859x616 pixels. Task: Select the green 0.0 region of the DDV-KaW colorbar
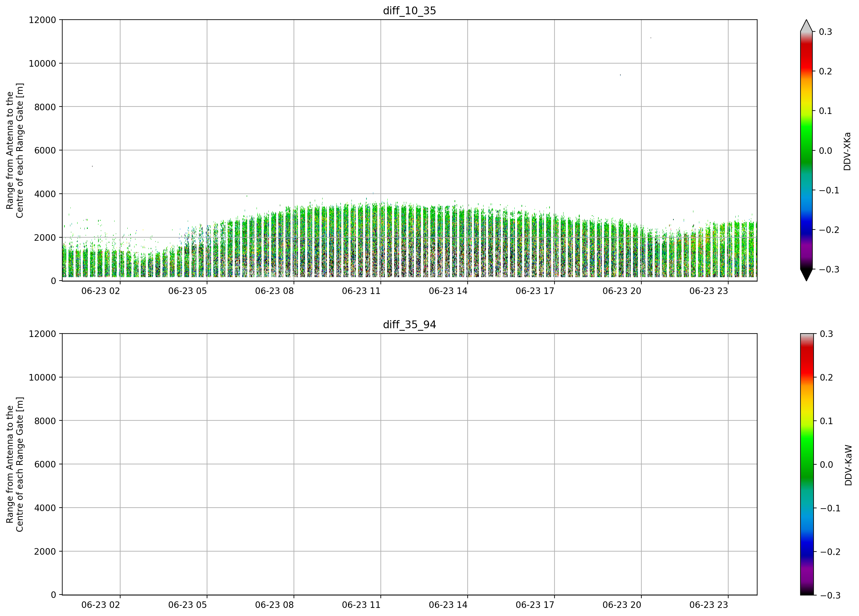[x=807, y=464]
